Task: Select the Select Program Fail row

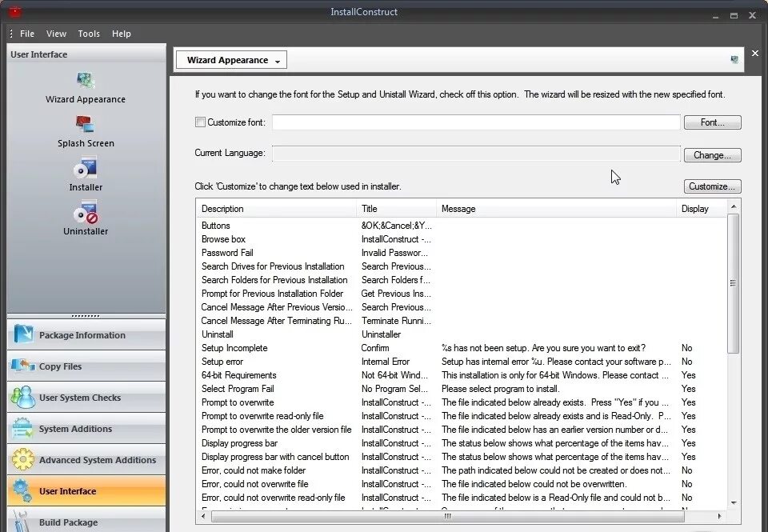Action: (462, 389)
